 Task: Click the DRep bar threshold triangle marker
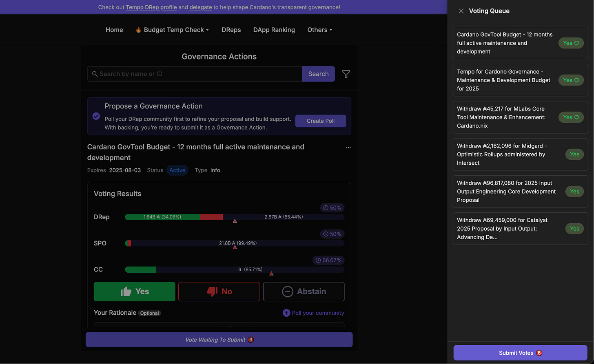235,221
